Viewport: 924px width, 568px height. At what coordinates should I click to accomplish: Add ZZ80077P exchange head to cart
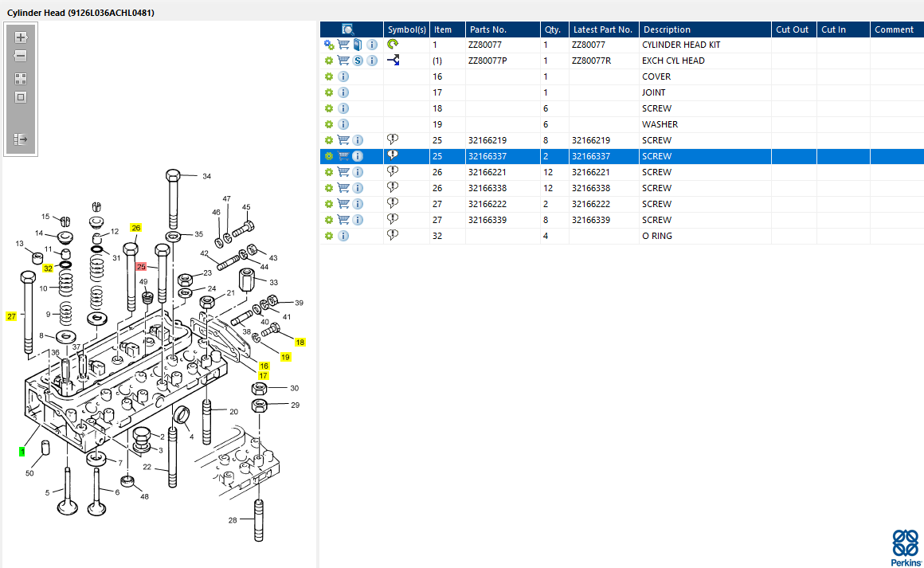(343, 61)
